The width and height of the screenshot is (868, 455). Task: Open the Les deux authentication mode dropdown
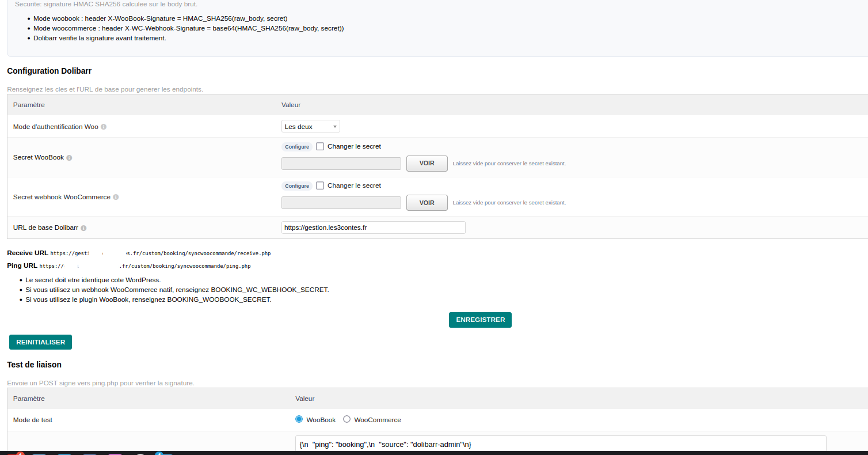[x=310, y=126]
